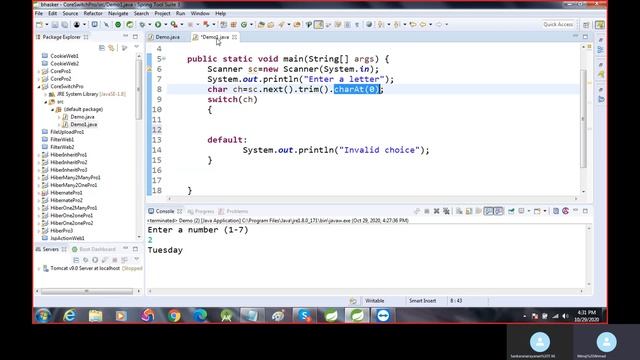This screenshot has width=640, height=360.
Task: Open the Window menu
Action: (200, 13)
